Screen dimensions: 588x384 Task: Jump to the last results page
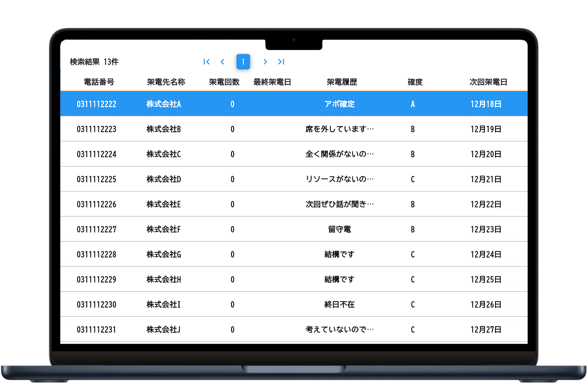click(x=281, y=62)
